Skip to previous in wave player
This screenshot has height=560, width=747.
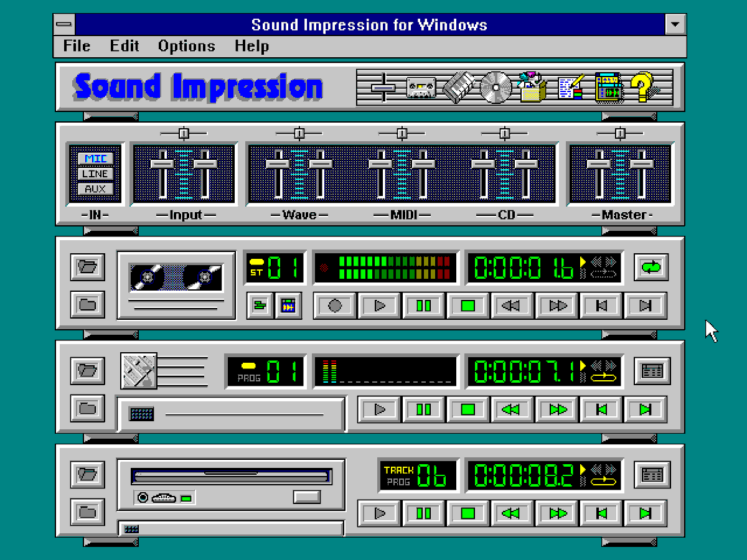tap(602, 306)
